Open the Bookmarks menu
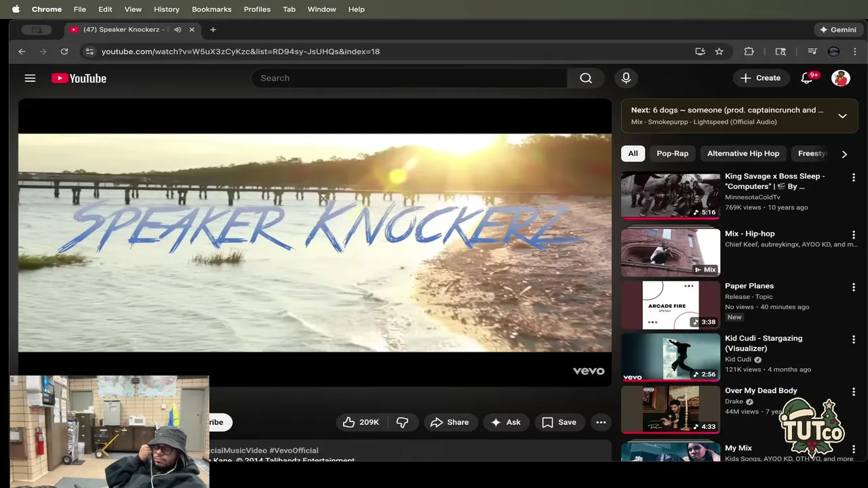 [x=212, y=9]
